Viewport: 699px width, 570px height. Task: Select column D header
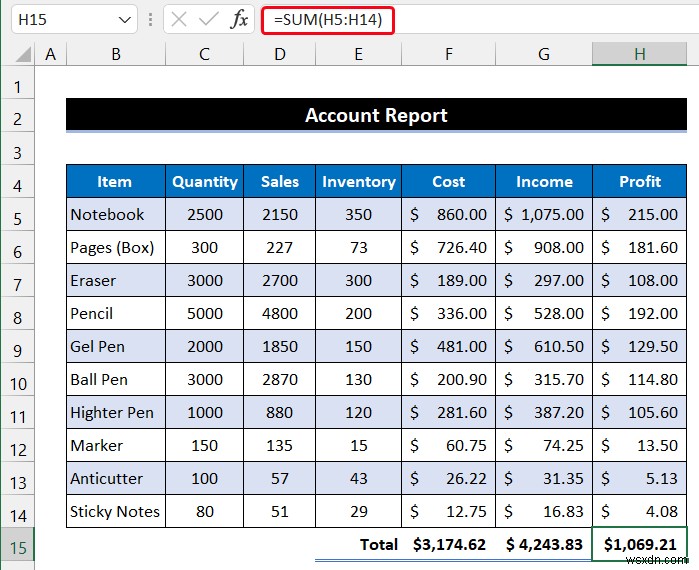280,54
